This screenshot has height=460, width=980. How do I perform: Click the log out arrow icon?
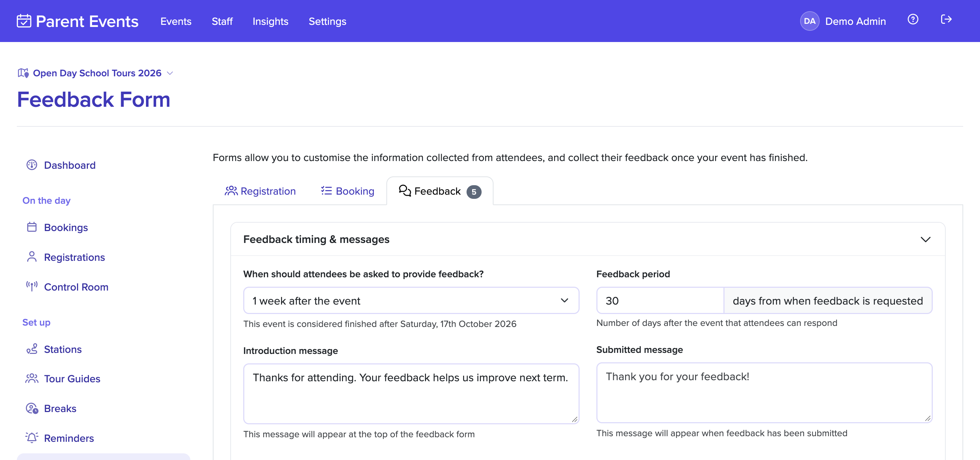946,19
